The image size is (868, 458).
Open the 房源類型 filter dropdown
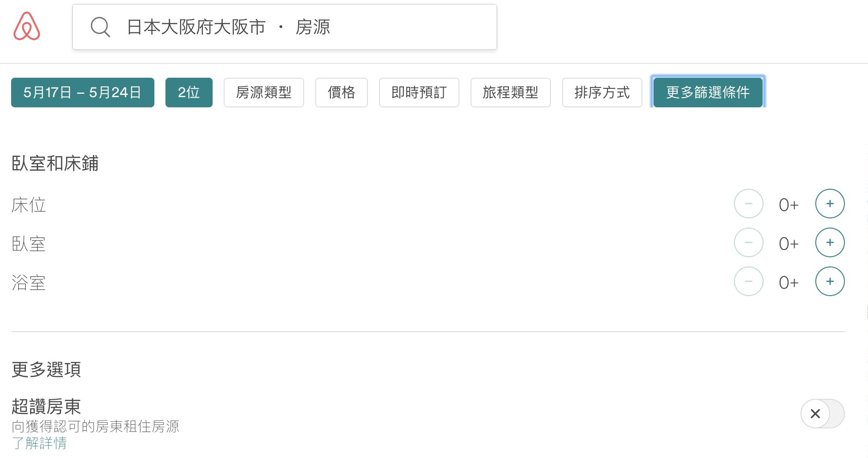[264, 93]
